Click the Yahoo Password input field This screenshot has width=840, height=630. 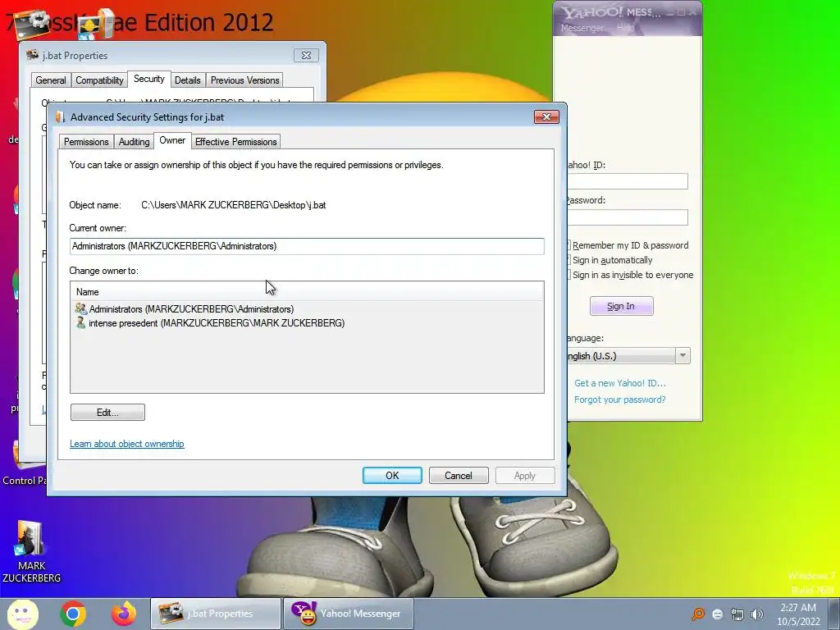point(628,217)
